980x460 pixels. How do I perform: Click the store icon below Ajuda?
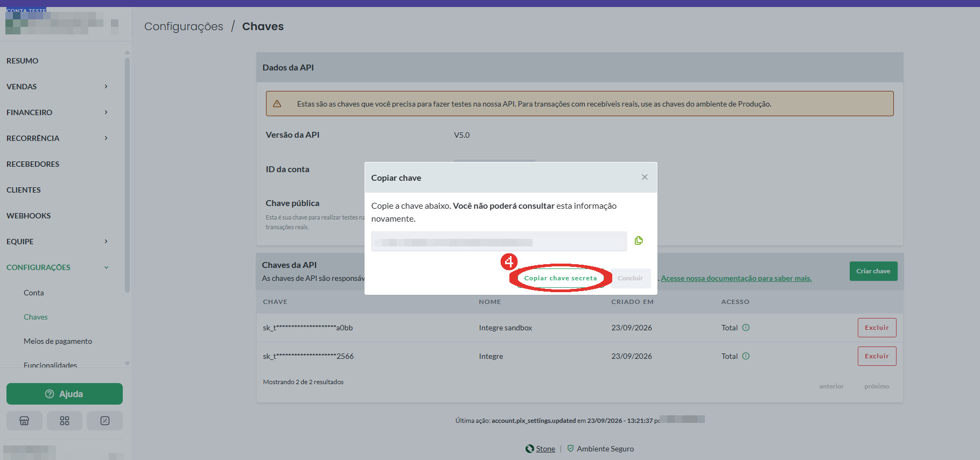(24, 421)
